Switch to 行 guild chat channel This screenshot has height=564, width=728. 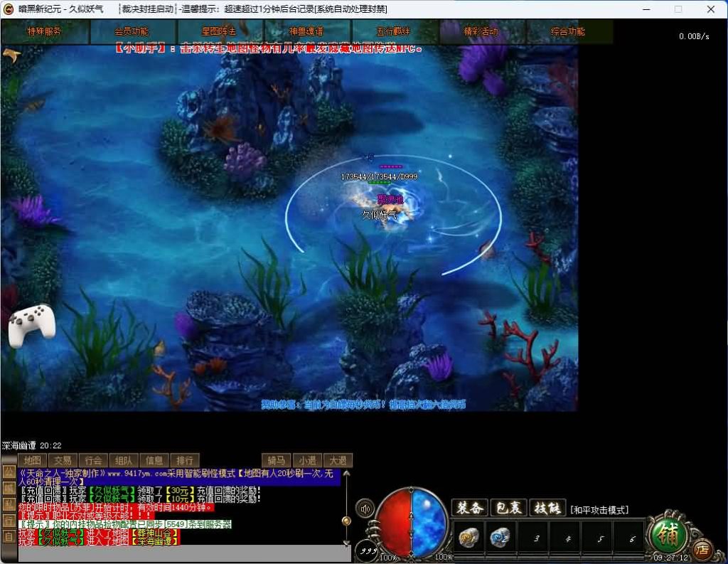pyautogui.click(x=9, y=521)
